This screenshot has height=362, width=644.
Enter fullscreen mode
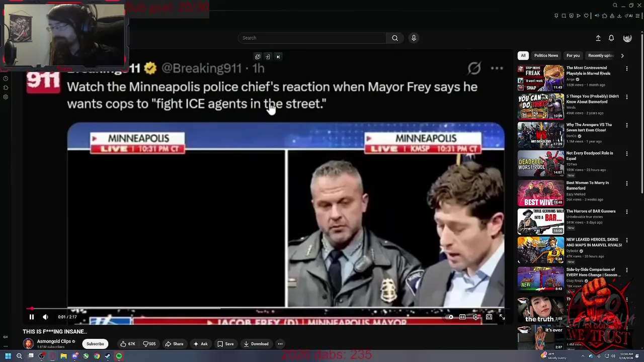[x=502, y=317]
